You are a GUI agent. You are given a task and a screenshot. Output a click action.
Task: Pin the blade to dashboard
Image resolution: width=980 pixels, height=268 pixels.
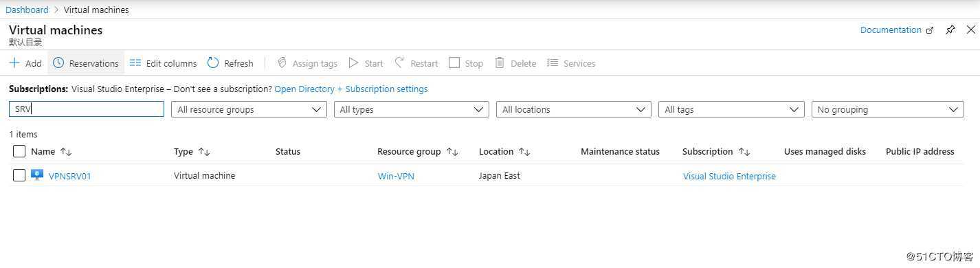[x=950, y=30]
